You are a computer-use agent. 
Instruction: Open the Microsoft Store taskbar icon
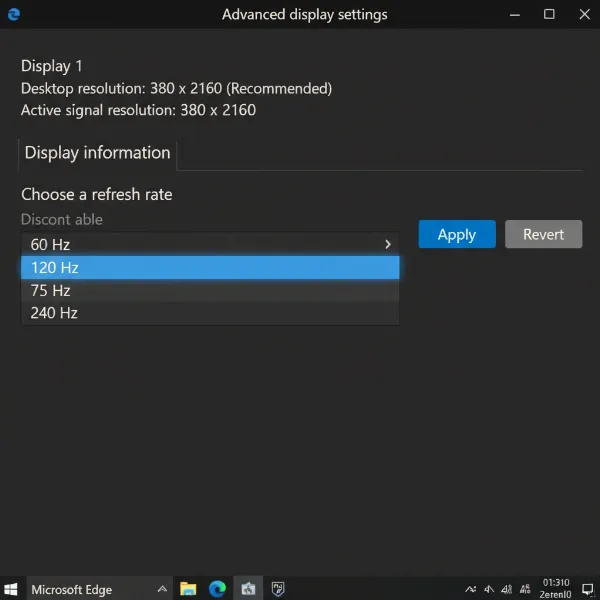(248, 589)
